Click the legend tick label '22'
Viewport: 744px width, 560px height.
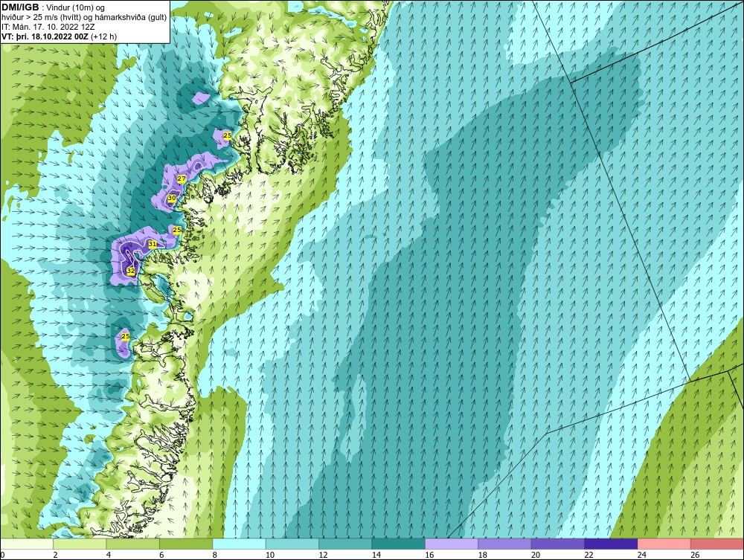click(x=589, y=555)
